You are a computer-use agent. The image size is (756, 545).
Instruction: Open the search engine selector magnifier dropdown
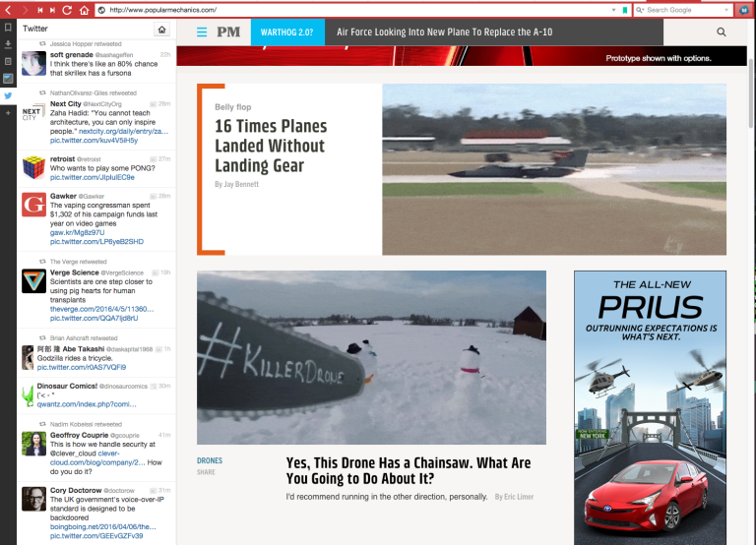tap(640, 10)
